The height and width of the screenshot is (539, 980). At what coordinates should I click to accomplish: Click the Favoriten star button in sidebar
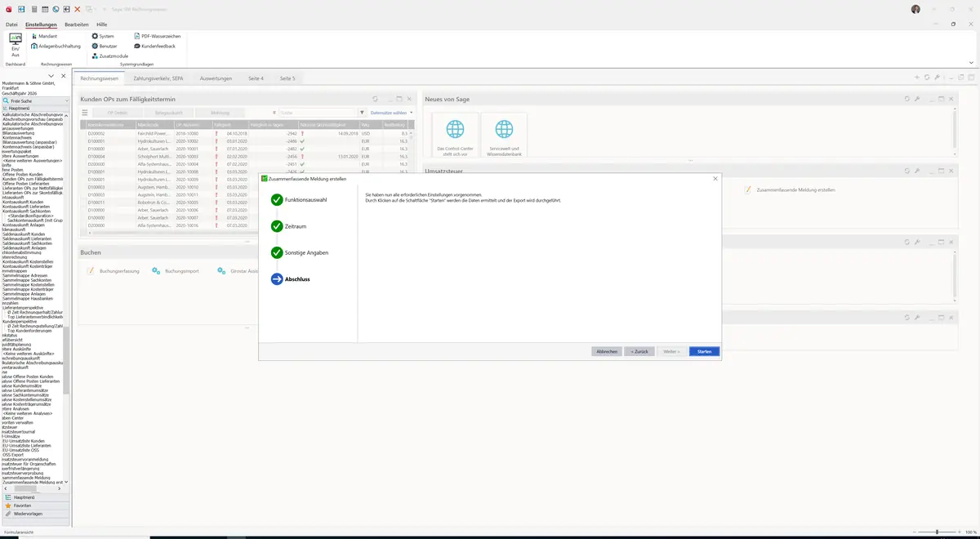(x=34, y=506)
